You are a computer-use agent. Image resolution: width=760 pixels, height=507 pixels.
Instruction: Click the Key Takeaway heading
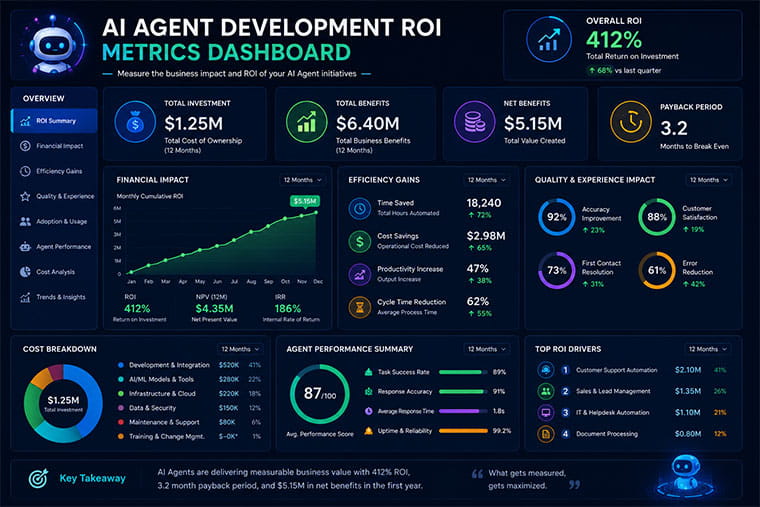(x=92, y=478)
